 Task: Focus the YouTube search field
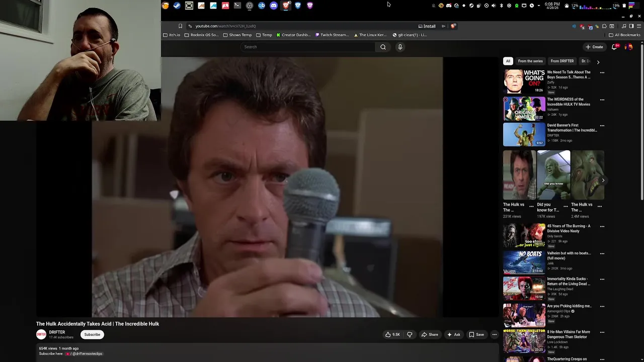click(x=307, y=47)
